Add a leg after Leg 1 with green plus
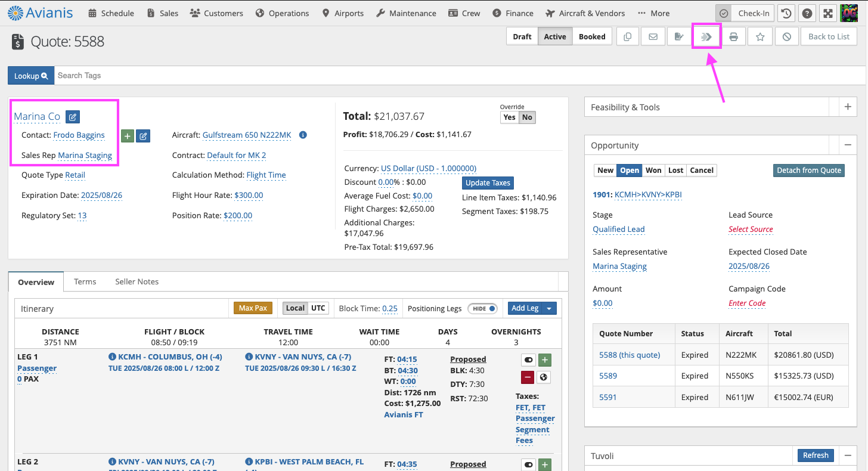The width and height of the screenshot is (868, 471). pyautogui.click(x=545, y=360)
